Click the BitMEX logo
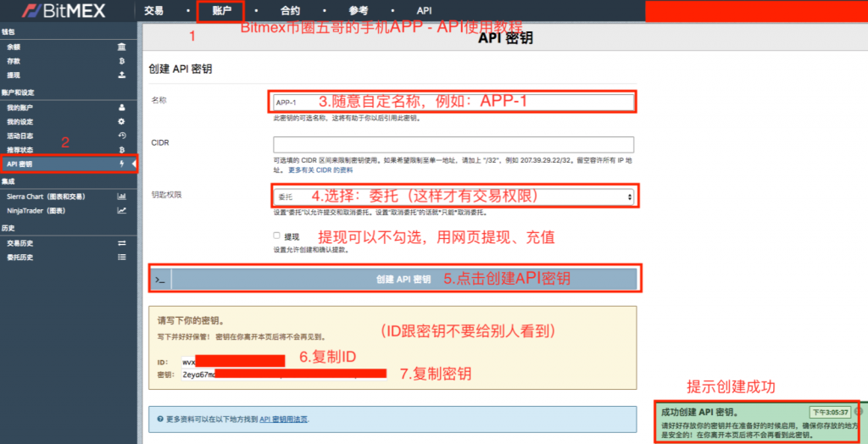The height and width of the screenshot is (444, 868). click(x=63, y=10)
